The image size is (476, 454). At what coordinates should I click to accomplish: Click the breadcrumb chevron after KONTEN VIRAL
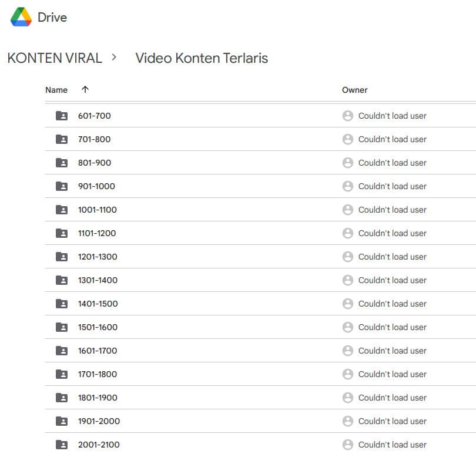[x=114, y=57]
